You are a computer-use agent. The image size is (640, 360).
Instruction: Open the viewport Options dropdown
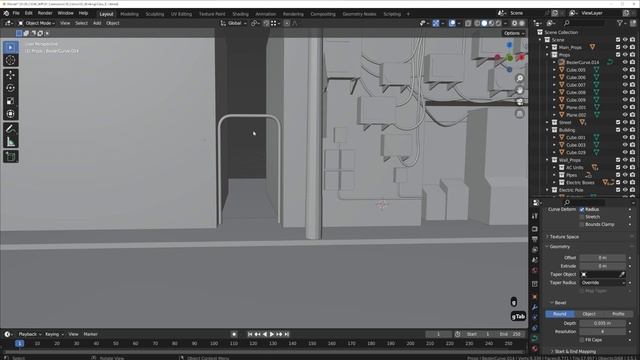click(x=513, y=33)
